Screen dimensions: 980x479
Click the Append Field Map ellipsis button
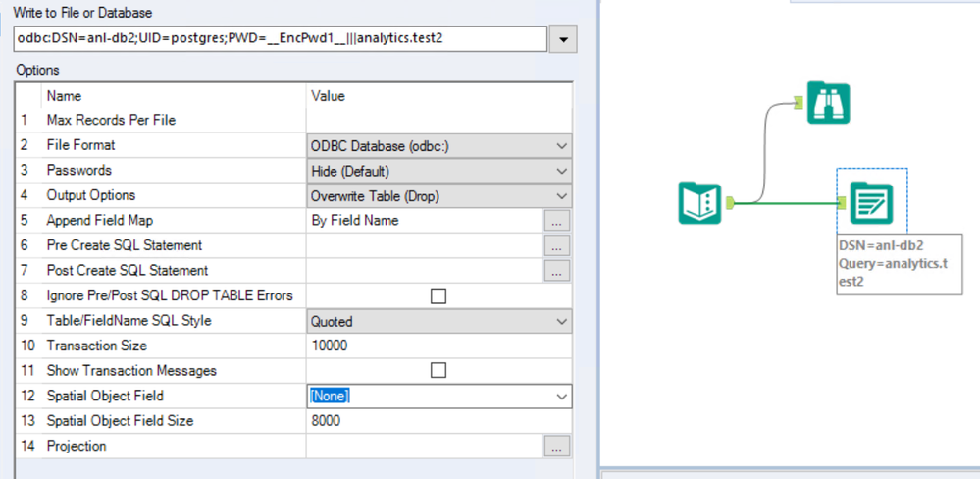(557, 221)
